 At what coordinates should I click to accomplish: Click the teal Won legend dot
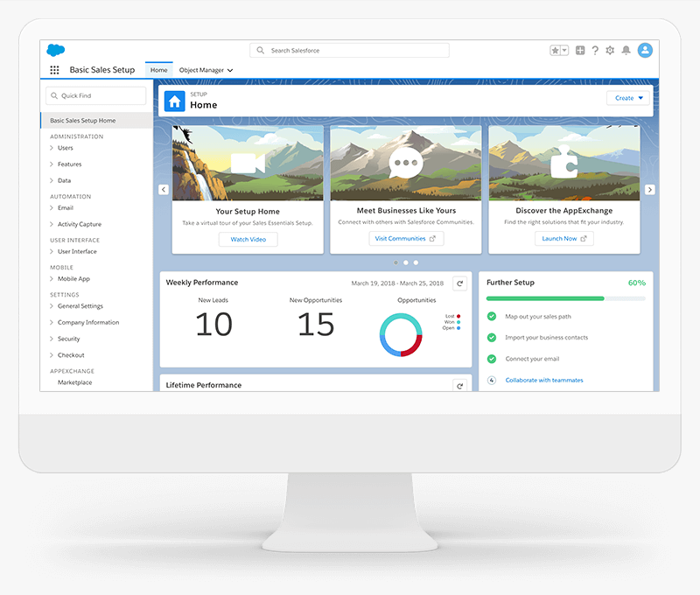tap(458, 322)
